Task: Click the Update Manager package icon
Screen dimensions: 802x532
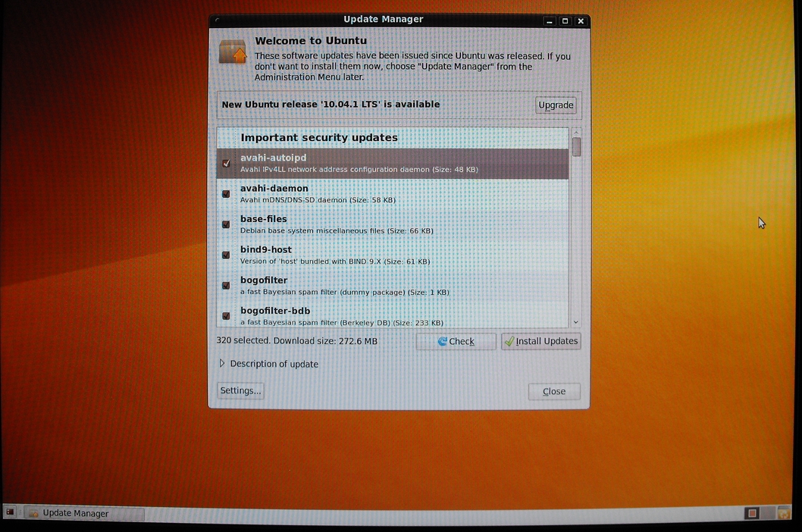Action: [x=233, y=52]
